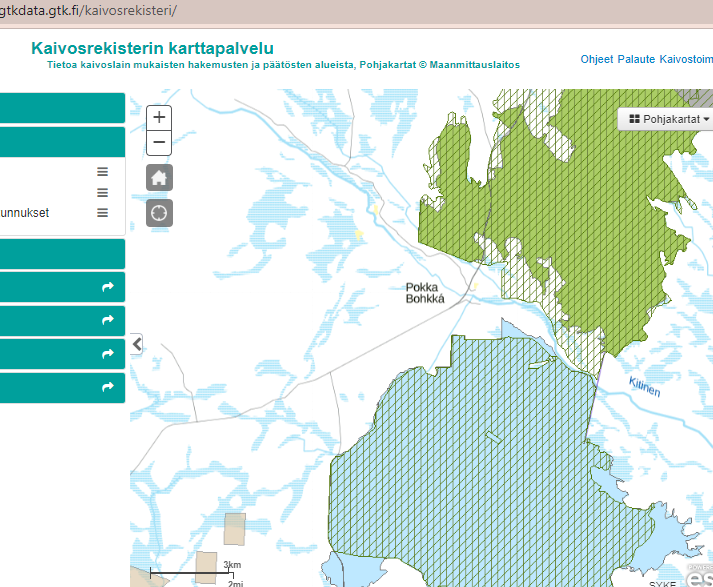Screen dimensions: 713x587
Task: Collapse the side panel with the left chevron
Action: point(136,344)
